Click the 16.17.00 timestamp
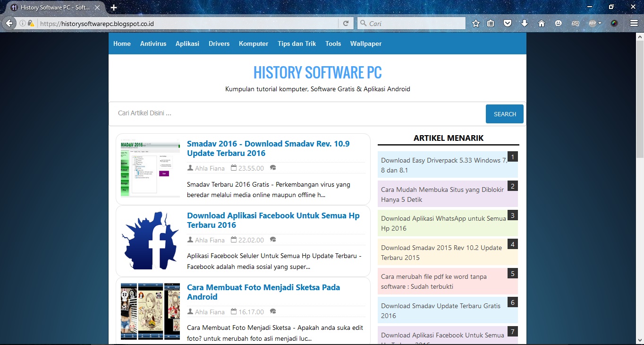 (251, 312)
